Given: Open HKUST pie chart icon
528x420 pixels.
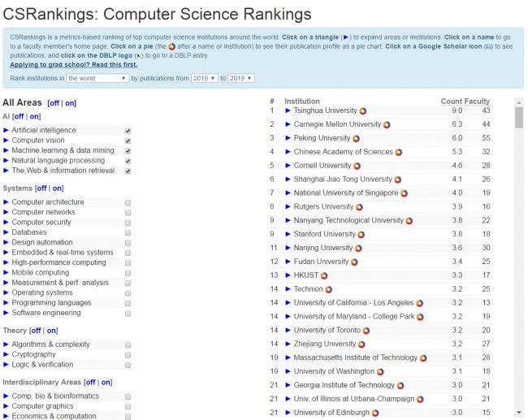Looking at the screenshot, I should point(324,276).
